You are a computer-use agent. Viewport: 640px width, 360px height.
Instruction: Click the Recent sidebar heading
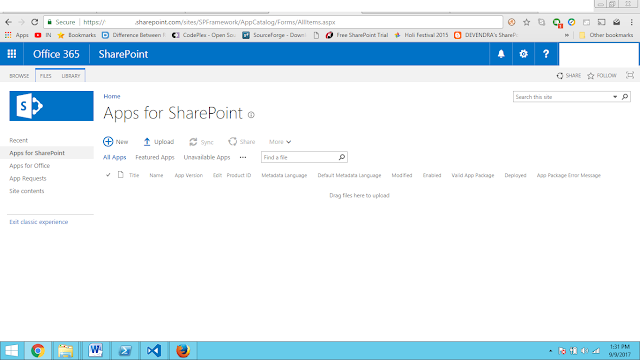[x=18, y=140]
